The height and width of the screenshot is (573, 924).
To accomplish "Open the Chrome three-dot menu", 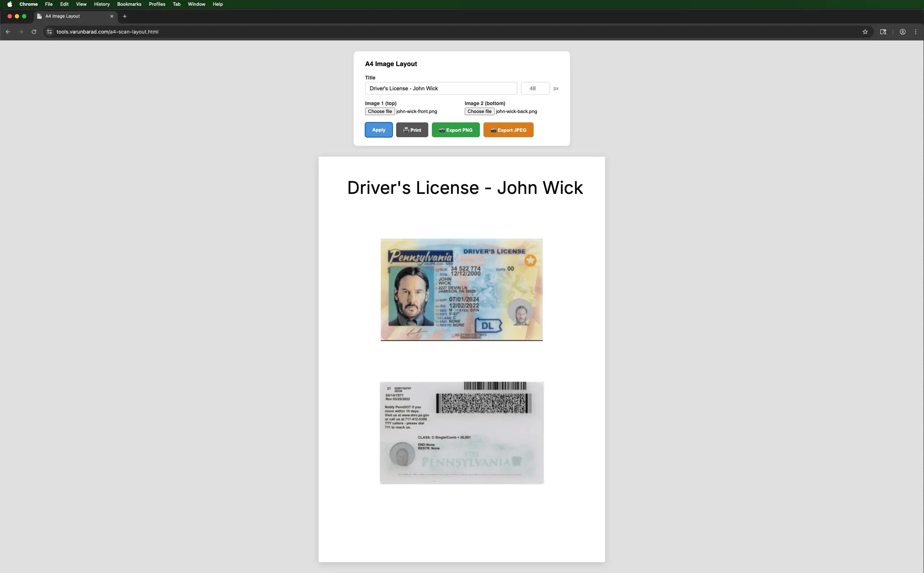I will [916, 32].
